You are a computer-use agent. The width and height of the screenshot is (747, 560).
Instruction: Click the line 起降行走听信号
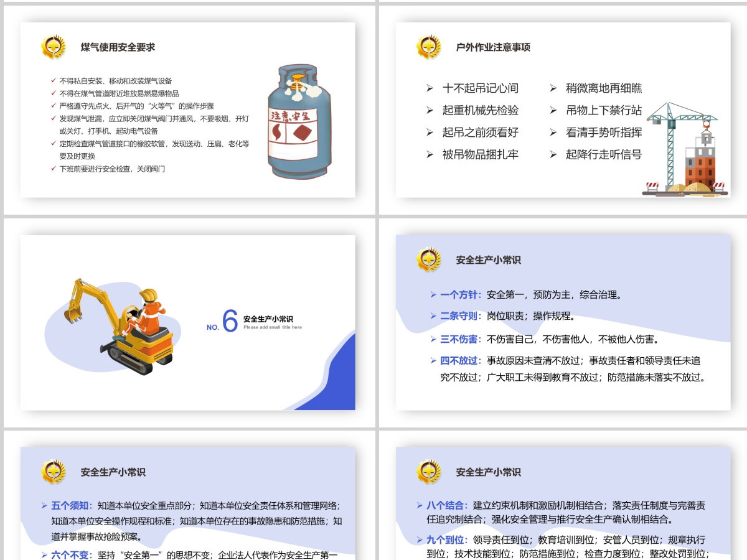tap(604, 154)
